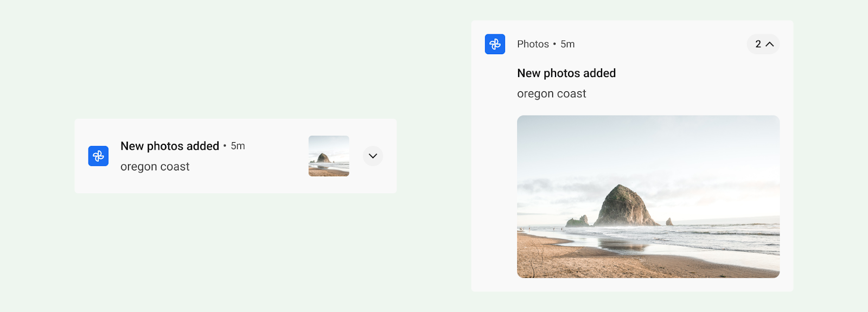Open the large Oregon coast photo
The width and height of the screenshot is (868, 312).
tap(648, 196)
